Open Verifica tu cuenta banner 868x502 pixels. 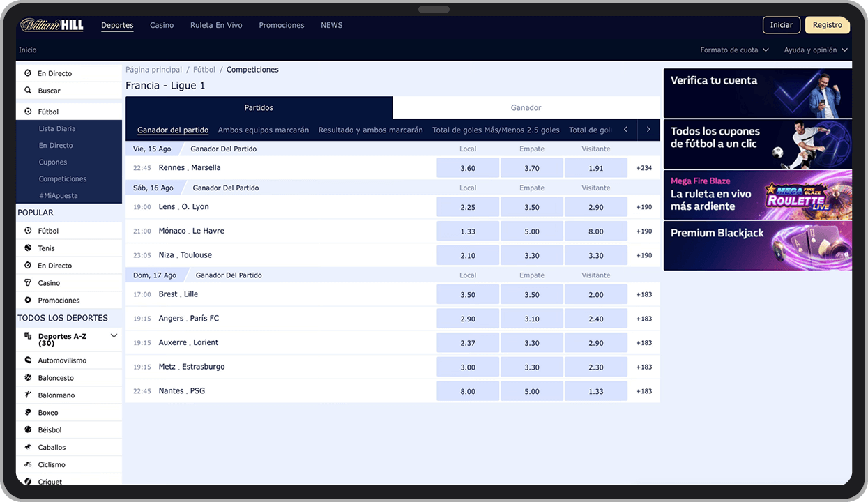coord(758,93)
